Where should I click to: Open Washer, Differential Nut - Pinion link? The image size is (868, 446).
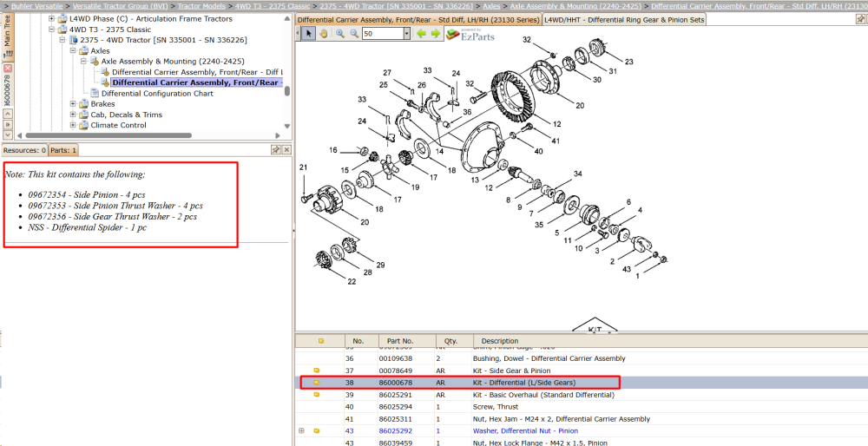(x=525, y=431)
